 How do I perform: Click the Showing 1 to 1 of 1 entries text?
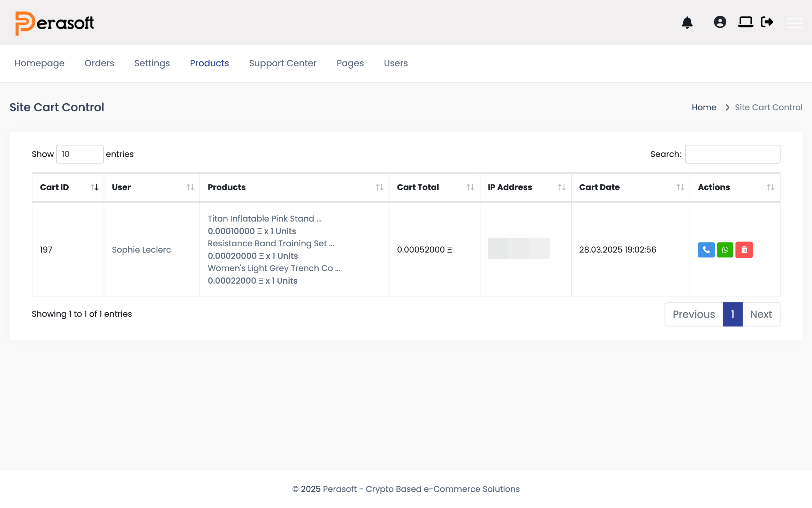coord(82,314)
